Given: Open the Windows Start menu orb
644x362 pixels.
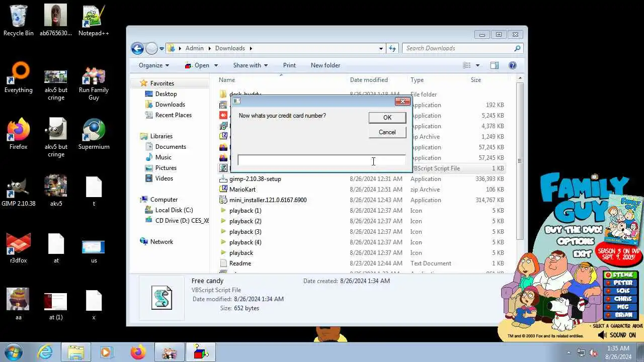Looking at the screenshot, I should [14, 352].
